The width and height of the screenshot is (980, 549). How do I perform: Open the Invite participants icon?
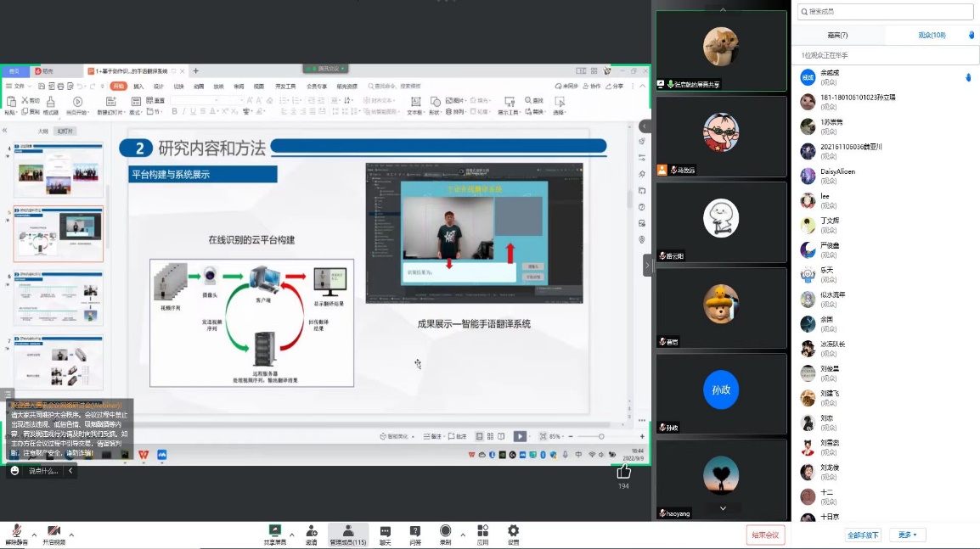point(312,534)
